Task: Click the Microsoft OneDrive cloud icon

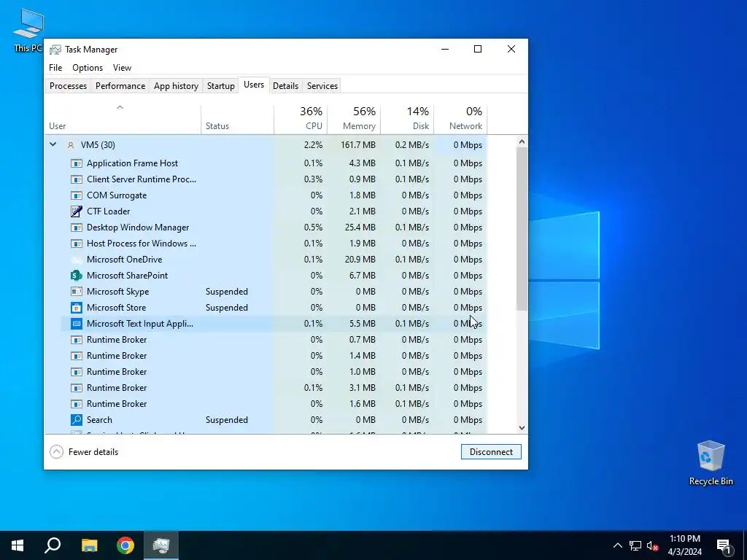Action: (x=76, y=260)
